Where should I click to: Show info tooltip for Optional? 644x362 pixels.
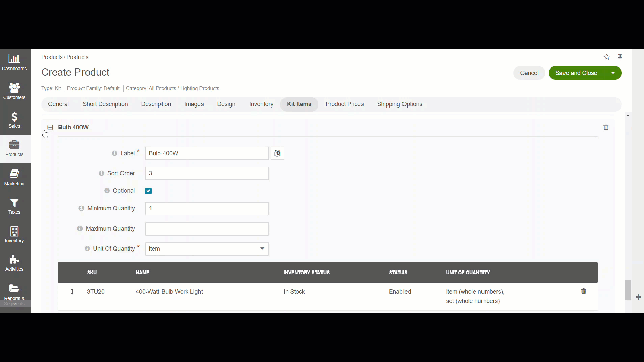[x=107, y=191]
